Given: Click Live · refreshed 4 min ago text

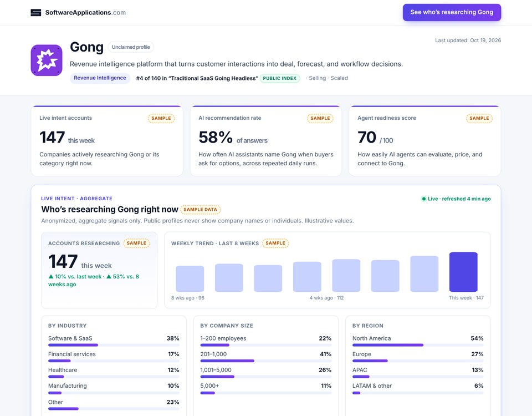Looking at the screenshot, I should pyautogui.click(x=459, y=199).
